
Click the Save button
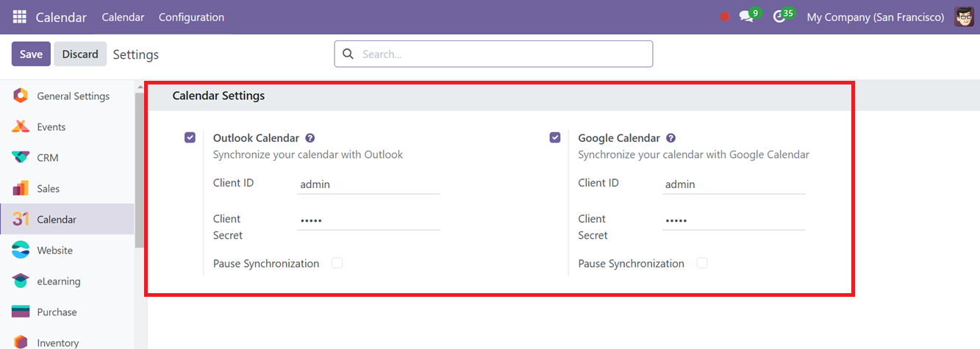(31, 54)
